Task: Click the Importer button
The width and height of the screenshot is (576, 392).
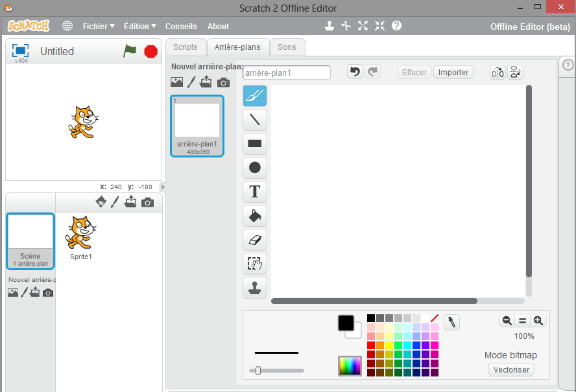Action: [453, 73]
